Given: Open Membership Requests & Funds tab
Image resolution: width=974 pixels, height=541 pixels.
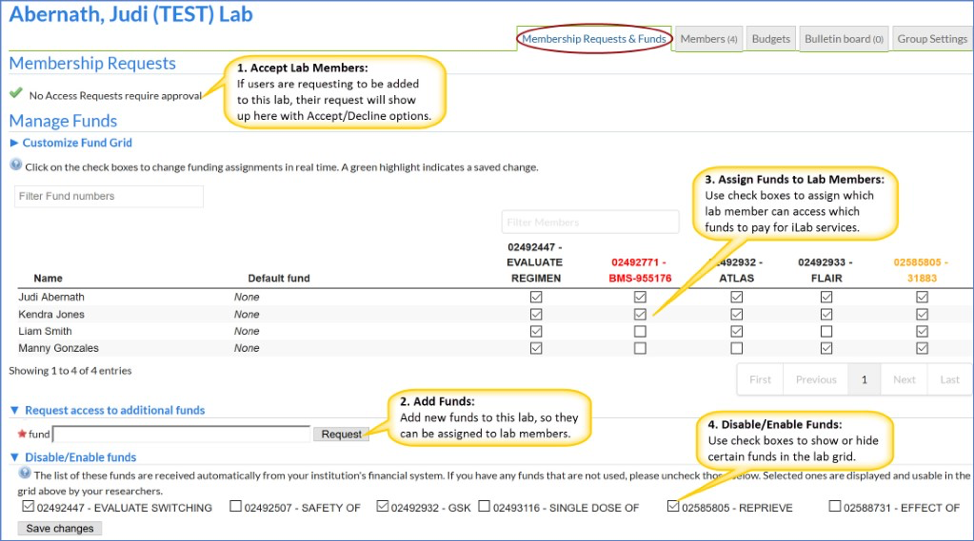Looking at the screenshot, I should 594,39.
